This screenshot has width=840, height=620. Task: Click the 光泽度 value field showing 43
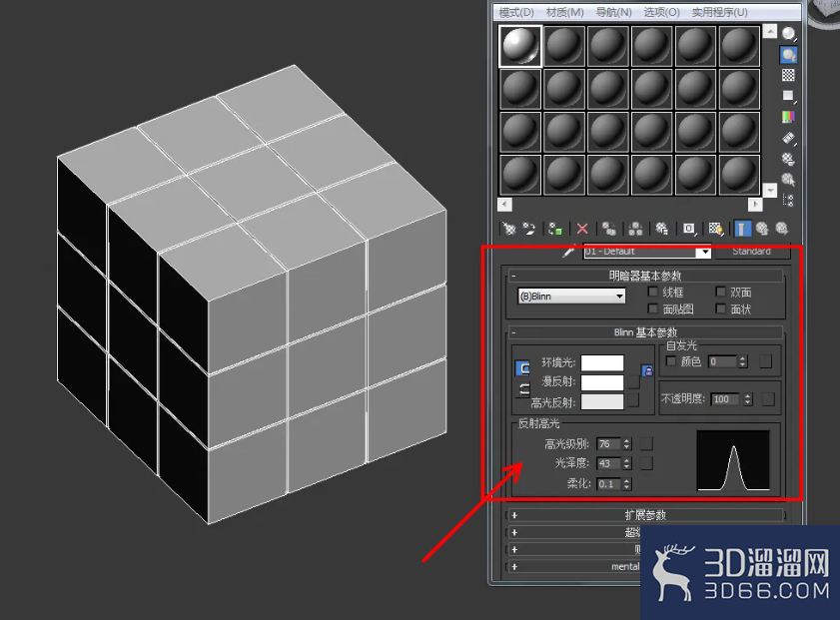[609, 463]
